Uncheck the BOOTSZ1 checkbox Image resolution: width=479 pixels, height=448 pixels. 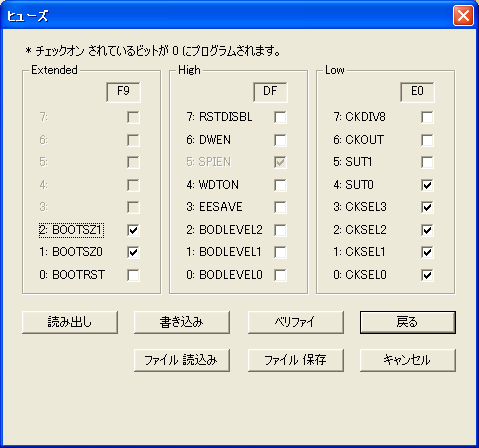[133, 230]
